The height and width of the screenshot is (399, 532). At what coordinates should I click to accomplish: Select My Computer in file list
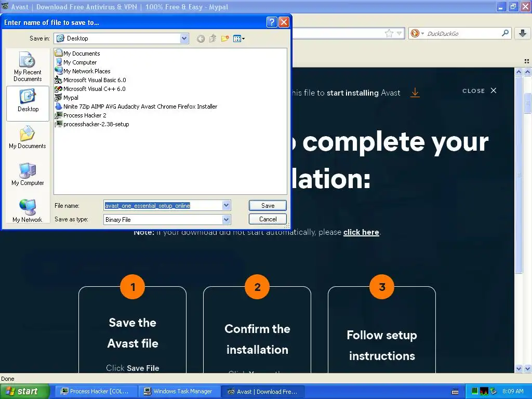point(76,62)
